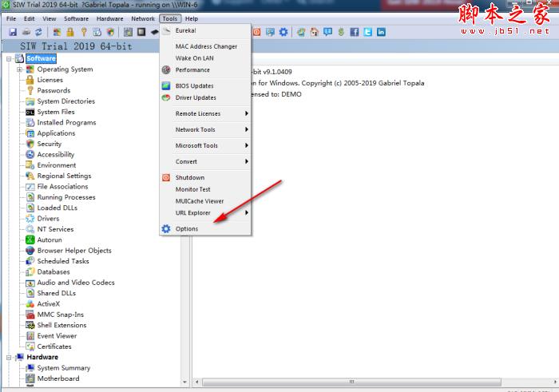Select Scheduled Tasks in tree
Screen dimensions: 559x392
tap(63, 261)
